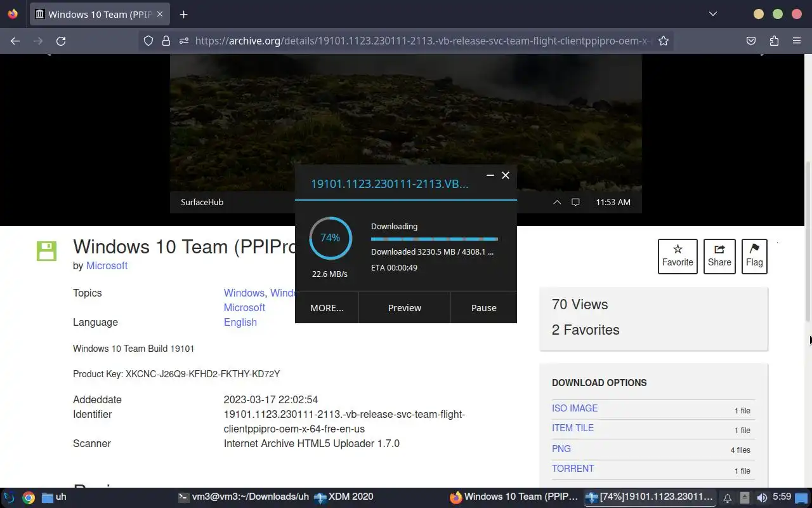Open the Microsoft topic link
The height and width of the screenshot is (508, 812).
(x=244, y=307)
